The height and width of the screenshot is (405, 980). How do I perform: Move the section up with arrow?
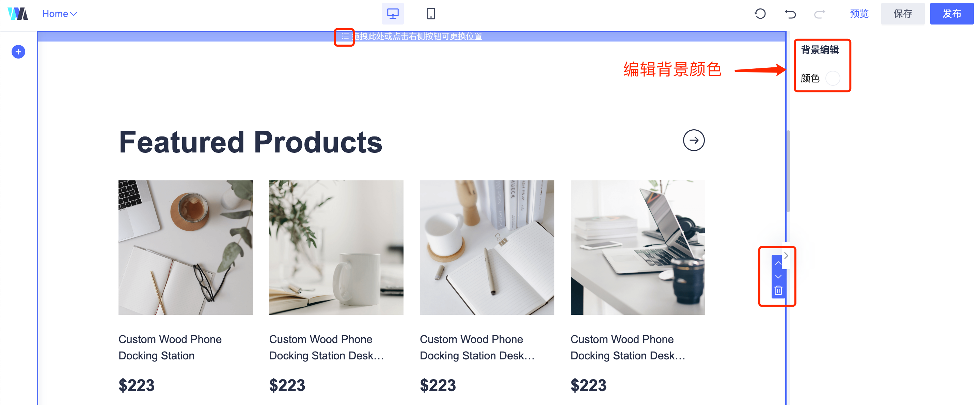778,263
